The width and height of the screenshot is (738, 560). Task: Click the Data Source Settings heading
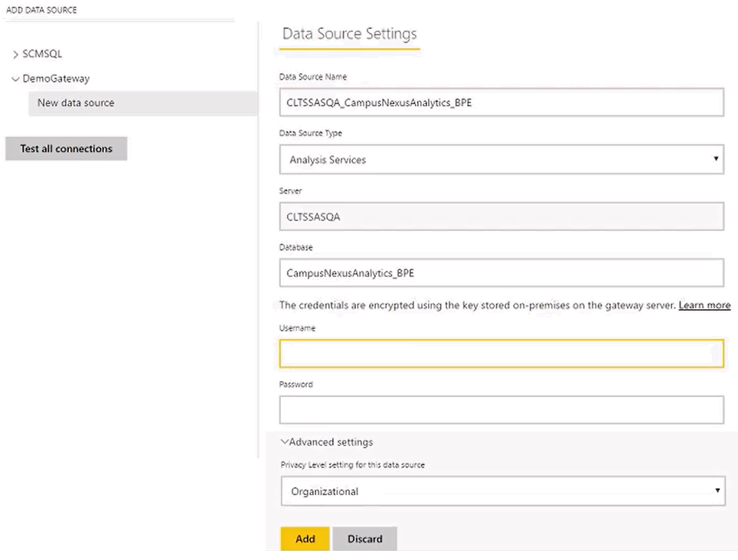349,34
